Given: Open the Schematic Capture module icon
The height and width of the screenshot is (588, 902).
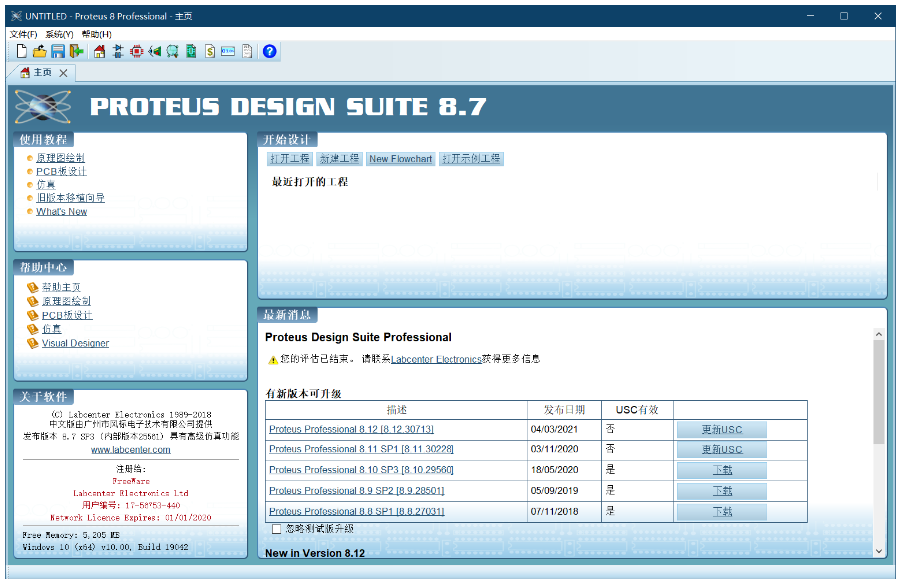Looking at the screenshot, I should point(116,51).
